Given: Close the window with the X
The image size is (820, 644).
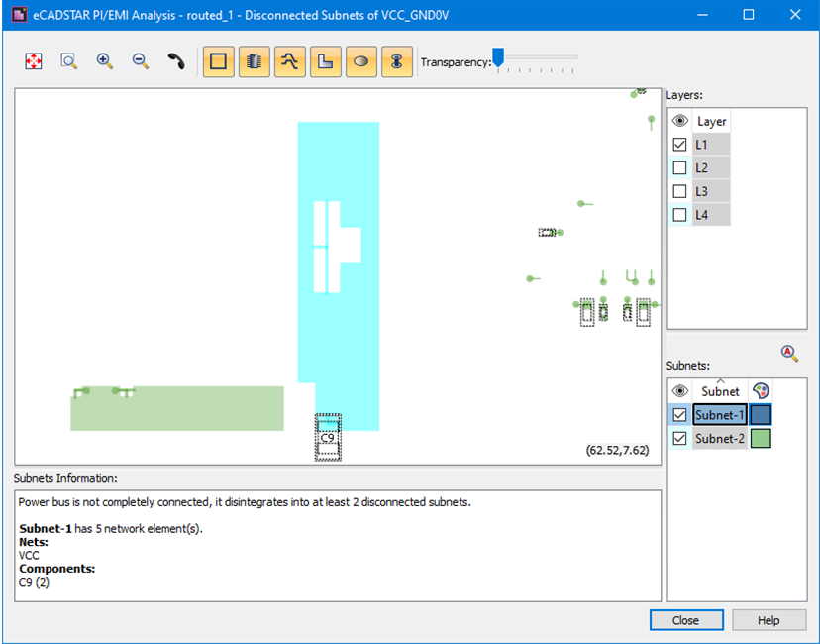Looking at the screenshot, I should click(795, 15).
